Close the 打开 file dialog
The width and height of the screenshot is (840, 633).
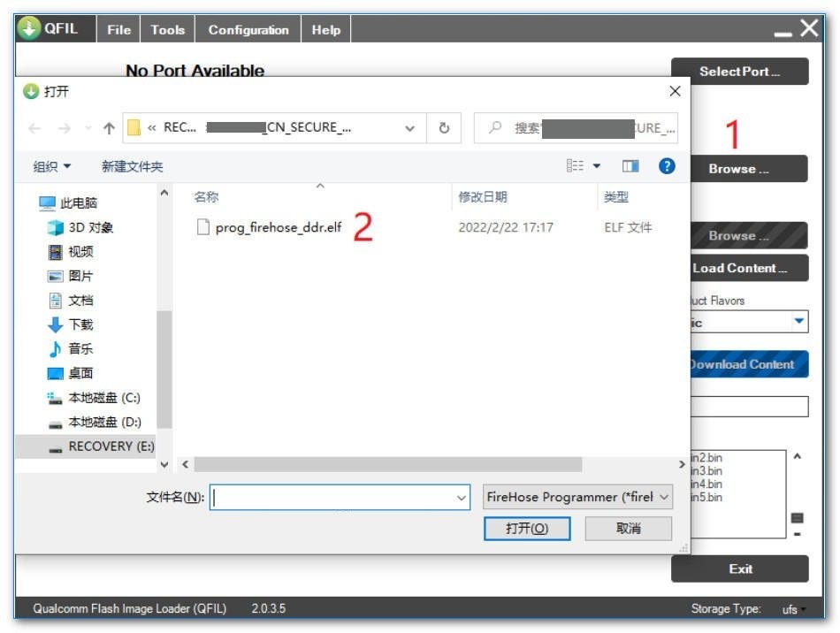[x=675, y=91]
